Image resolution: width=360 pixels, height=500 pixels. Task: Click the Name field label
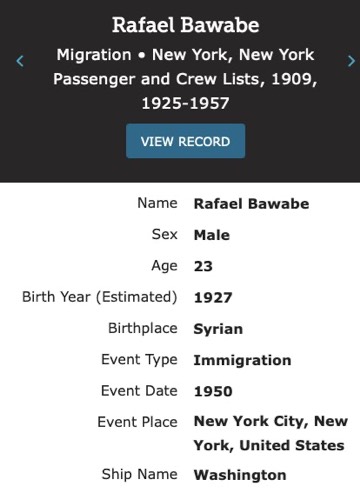pos(157,203)
